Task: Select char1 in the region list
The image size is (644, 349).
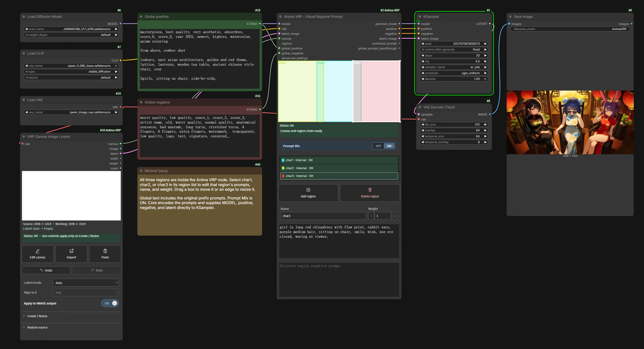Action: click(339, 160)
